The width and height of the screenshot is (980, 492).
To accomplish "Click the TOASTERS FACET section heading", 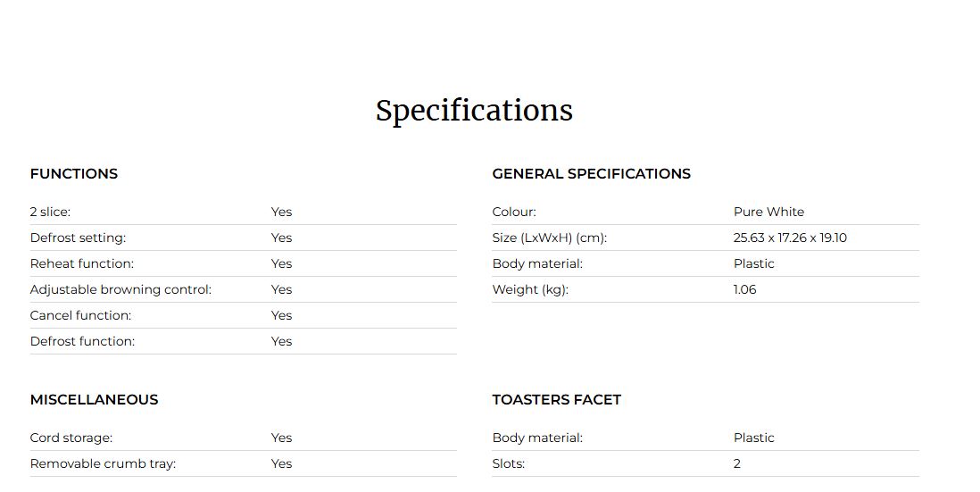I will (556, 399).
